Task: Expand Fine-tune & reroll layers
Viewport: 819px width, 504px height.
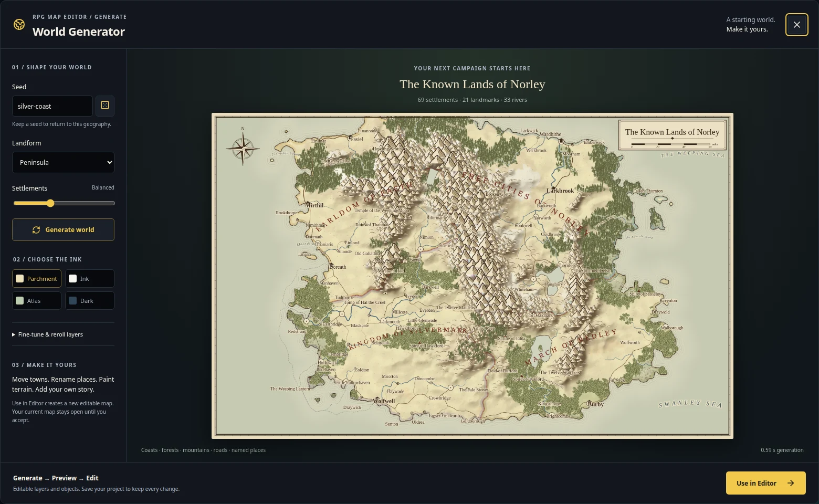Action: pyautogui.click(x=47, y=334)
